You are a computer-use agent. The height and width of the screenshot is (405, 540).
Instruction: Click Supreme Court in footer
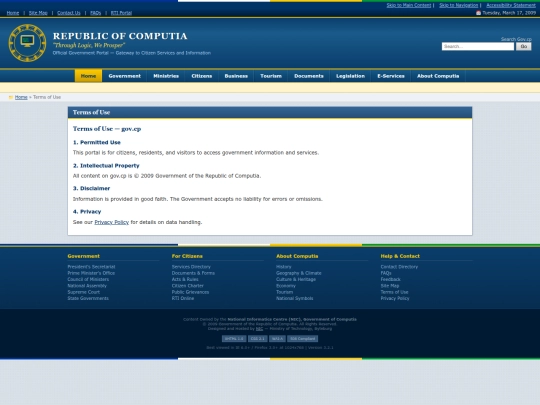pyautogui.click(x=83, y=292)
